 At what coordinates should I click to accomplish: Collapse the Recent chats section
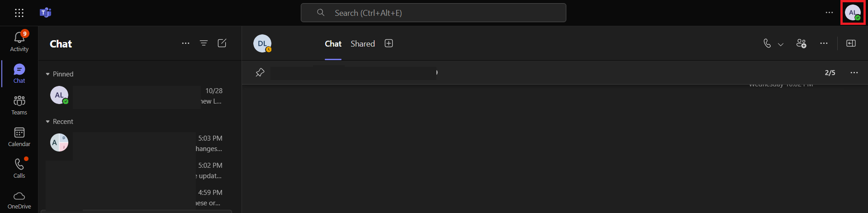[48, 122]
